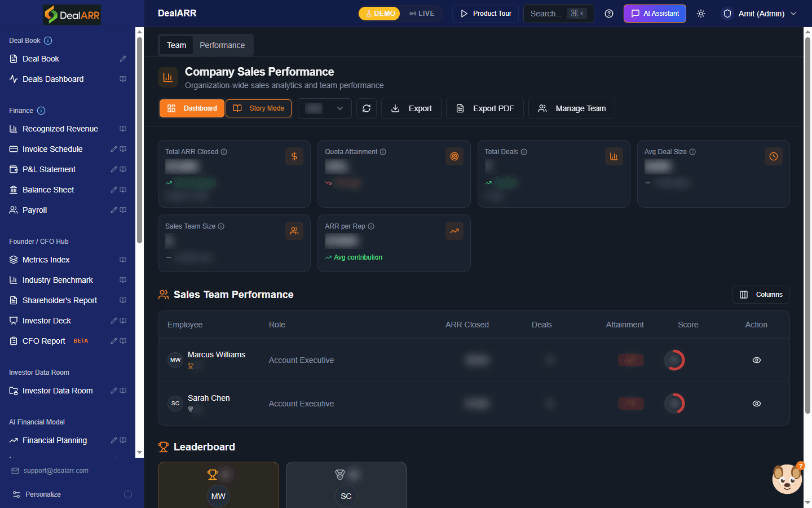812x508 pixels.
Task: Click Quota Attainment info icon
Action: 383,152
